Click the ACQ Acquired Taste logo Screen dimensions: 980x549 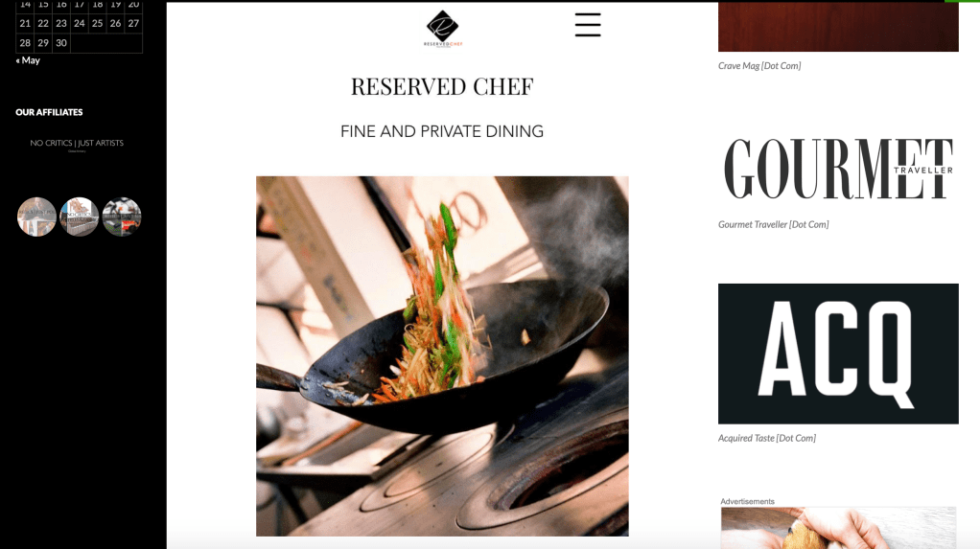coord(838,354)
